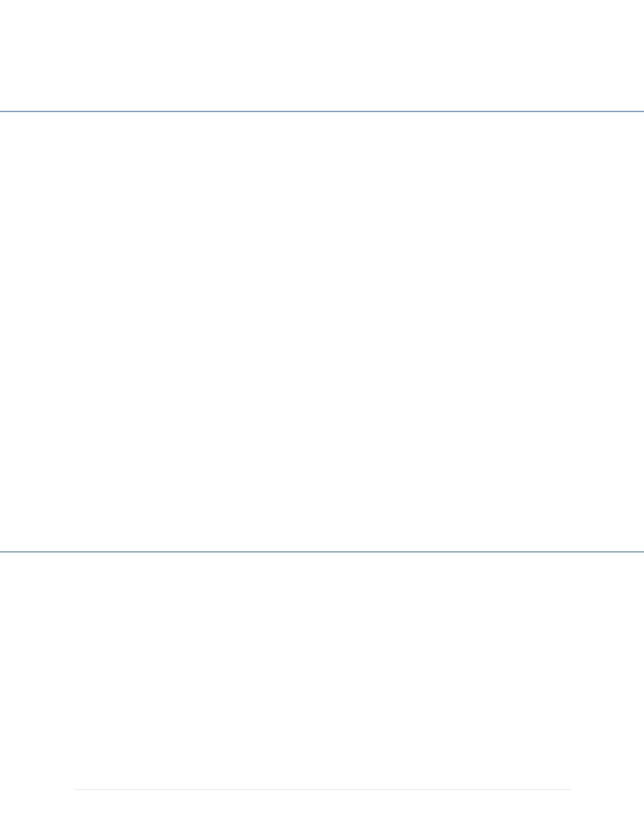
Task: Click the upper blue horizontal divider line
Action: coord(322,112)
